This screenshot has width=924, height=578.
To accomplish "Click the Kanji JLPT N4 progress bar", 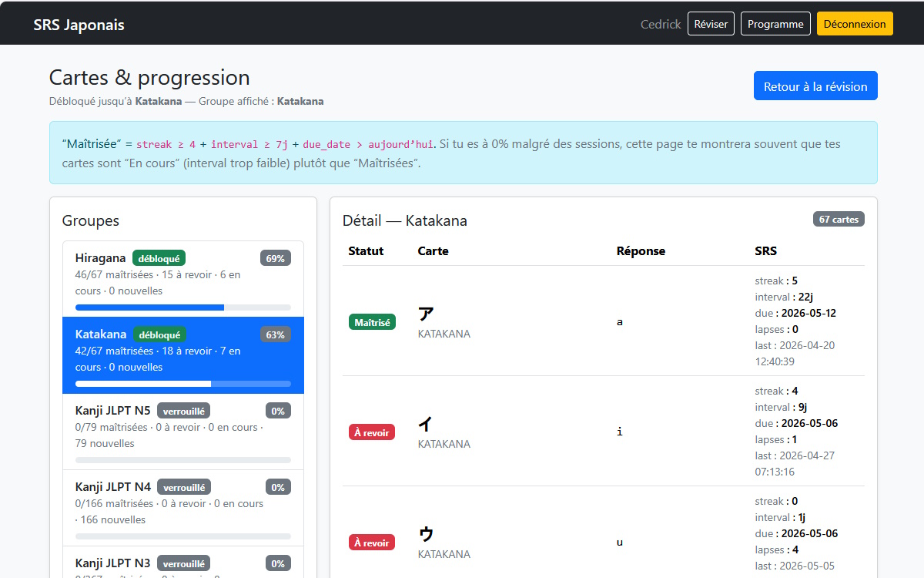I will pos(183,536).
